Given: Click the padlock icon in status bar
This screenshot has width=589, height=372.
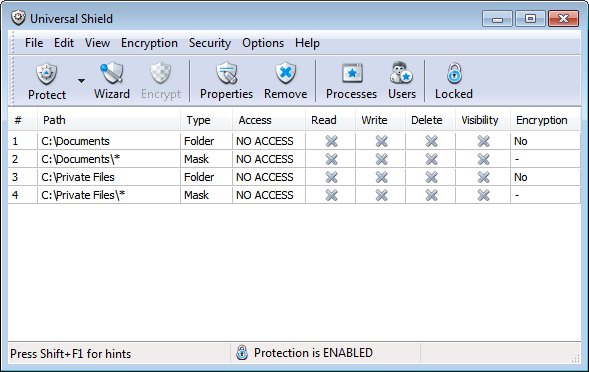Looking at the screenshot, I should pyautogui.click(x=242, y=352).
